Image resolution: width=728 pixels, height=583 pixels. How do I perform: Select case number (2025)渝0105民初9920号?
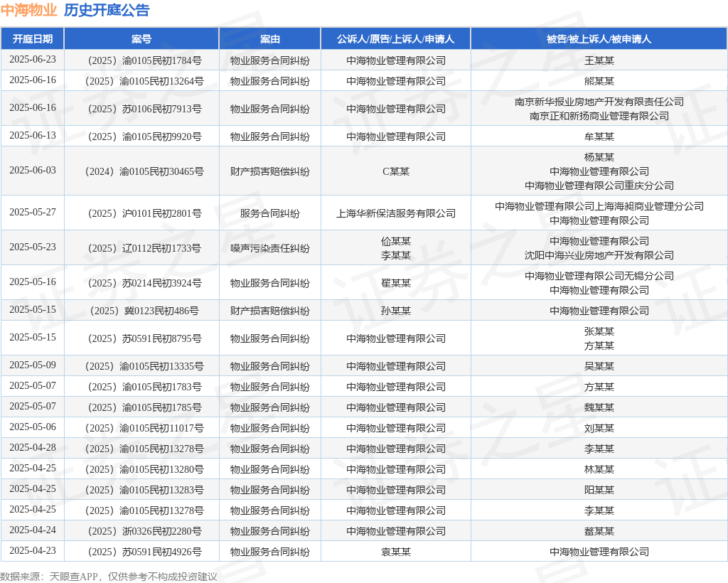pos(144,137)
